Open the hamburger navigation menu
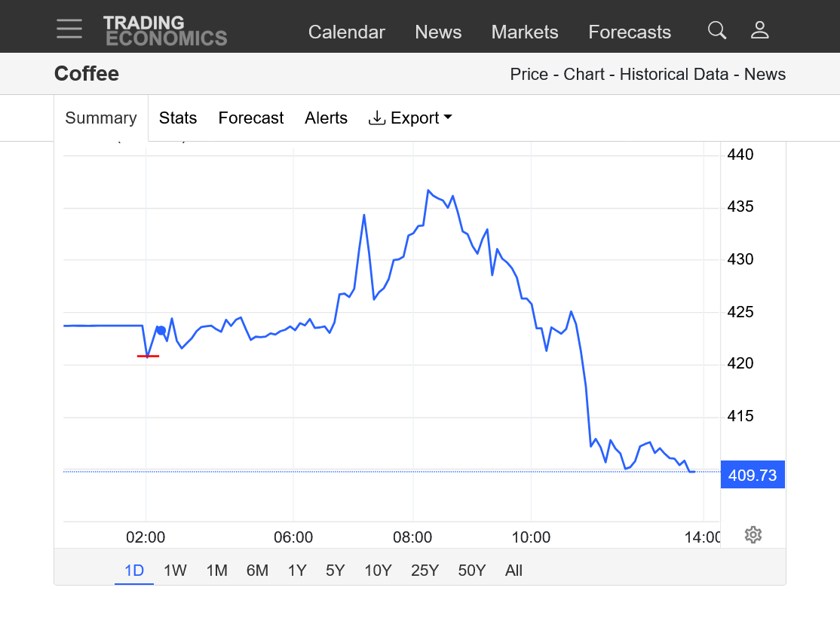 69,29
